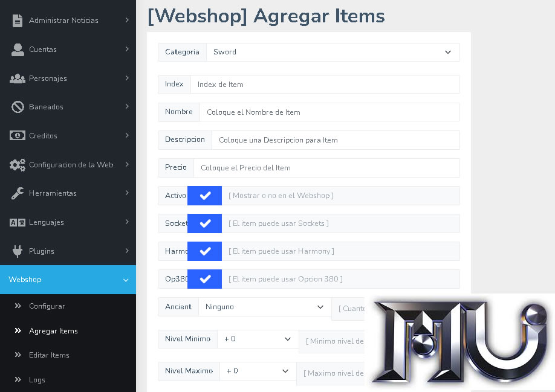Expand Plugins menu chevron

pyautogui.click(x=127, y=251)
